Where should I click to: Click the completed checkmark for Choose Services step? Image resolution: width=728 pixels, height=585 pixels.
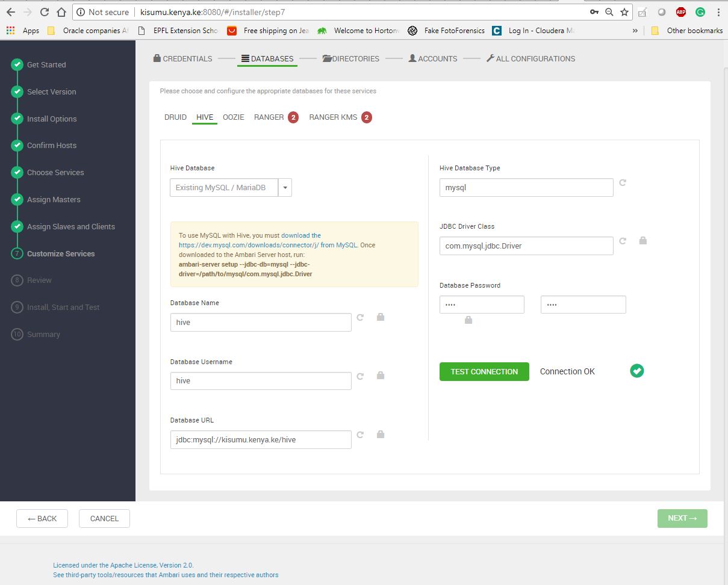16,172
